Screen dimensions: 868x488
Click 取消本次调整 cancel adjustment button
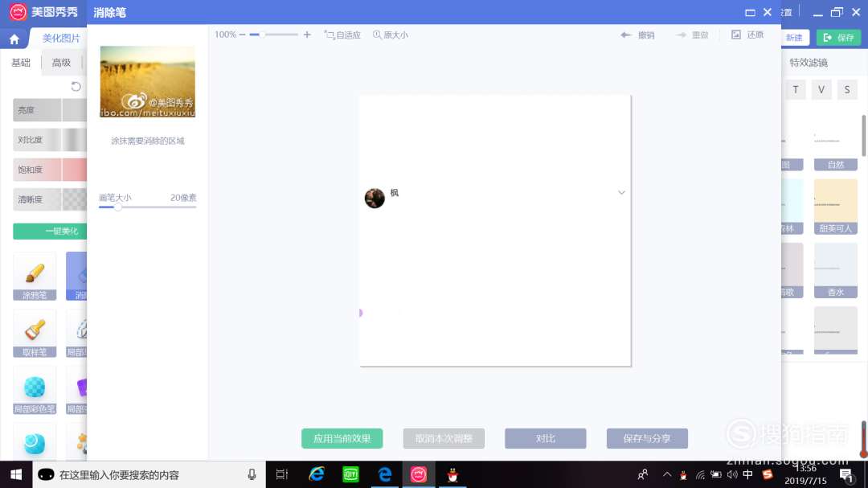coord(444,438)
